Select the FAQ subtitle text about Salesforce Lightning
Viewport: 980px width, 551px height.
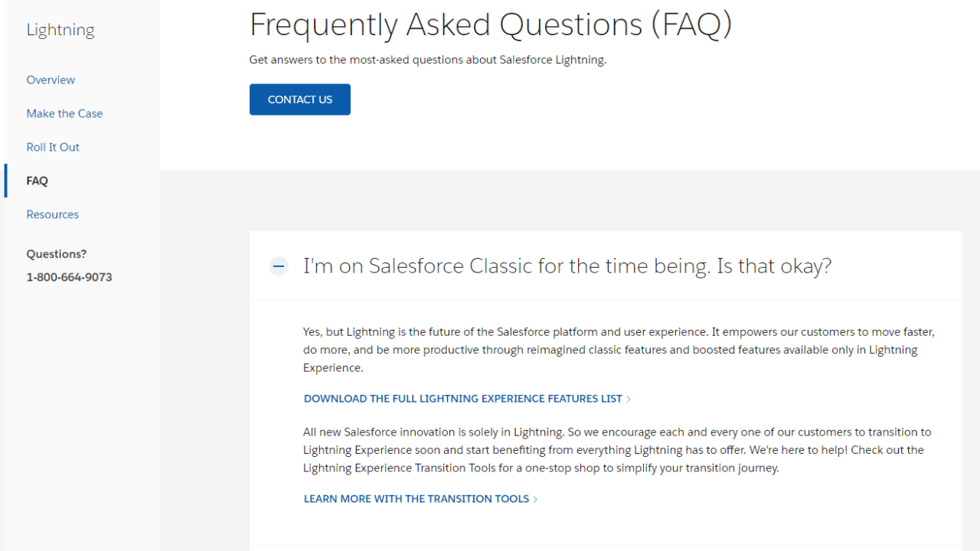click(427, 59)
